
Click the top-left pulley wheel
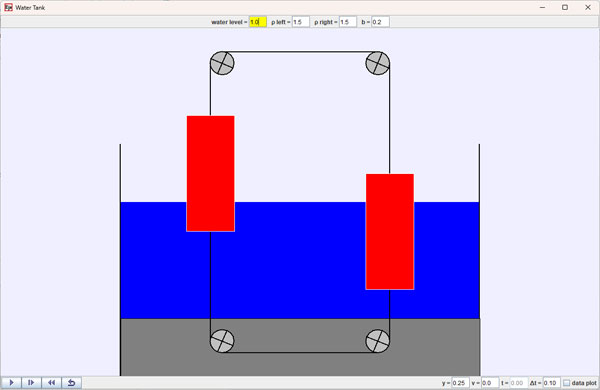pos(222,63)
